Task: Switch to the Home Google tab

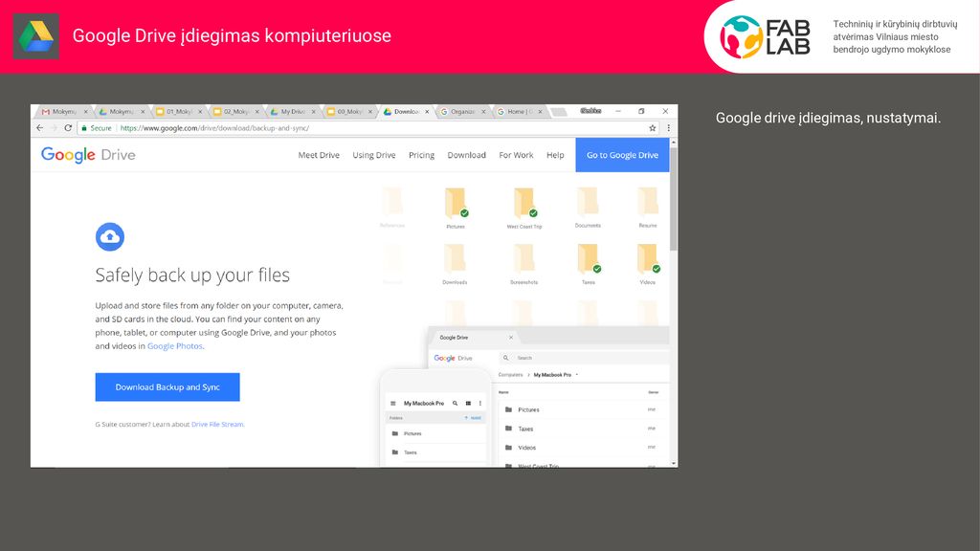Action: point(520,112)
